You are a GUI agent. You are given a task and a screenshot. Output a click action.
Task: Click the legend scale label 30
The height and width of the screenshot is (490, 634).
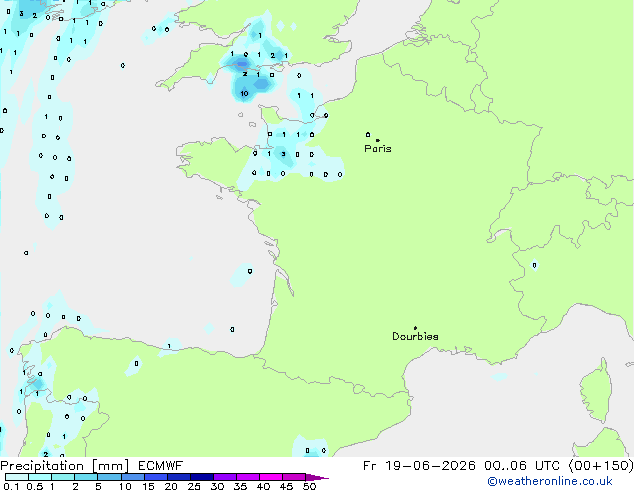coord(217,486)
